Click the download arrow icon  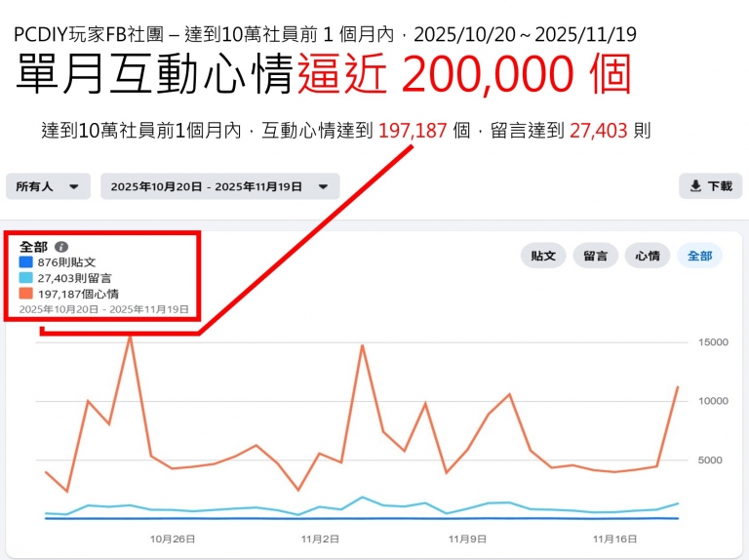tap(695, 186)
